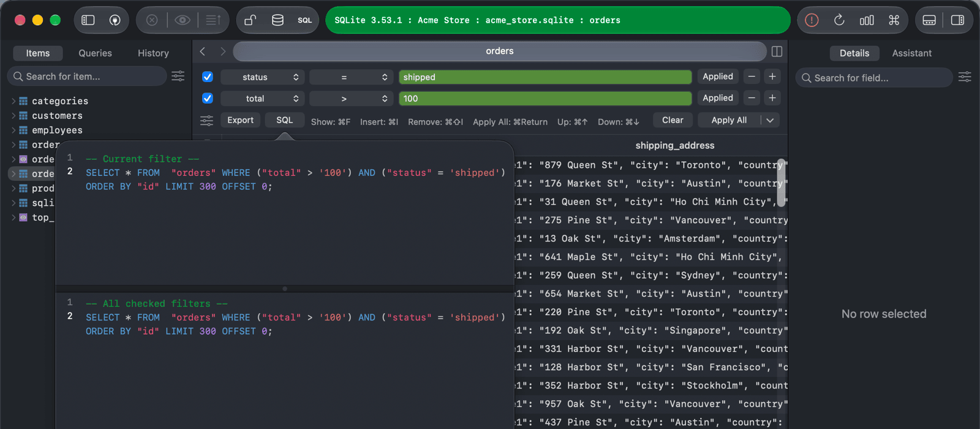
Task: Switch to the Details tab
Action: pyautogui.click(x=854, y=53)
